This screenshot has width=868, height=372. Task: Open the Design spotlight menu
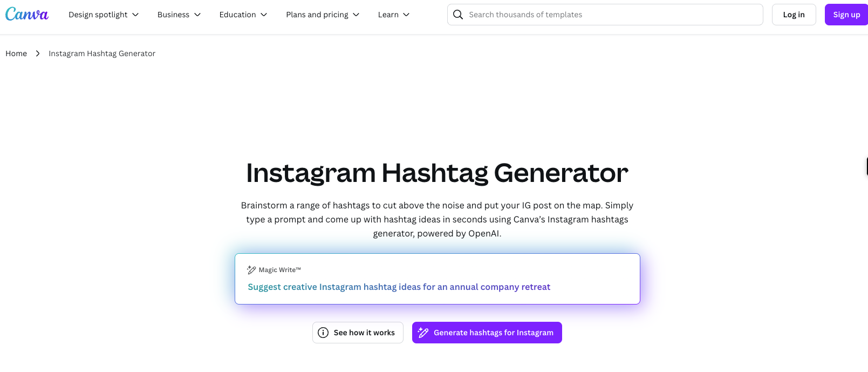pos(104,15)
